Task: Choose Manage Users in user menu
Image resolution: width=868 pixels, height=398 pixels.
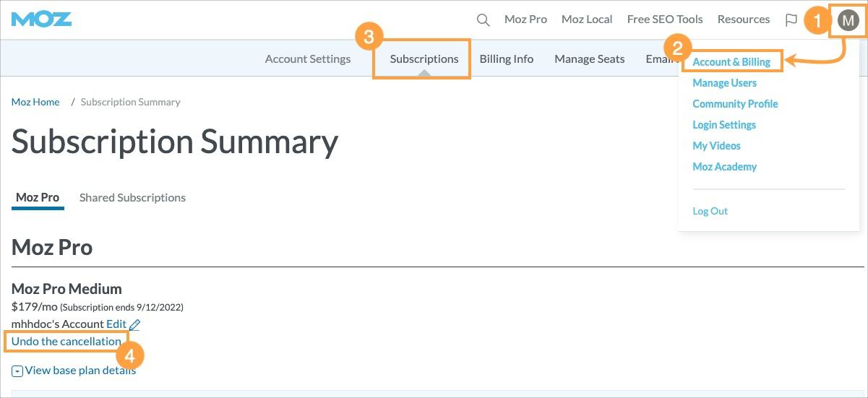Action: 724,83
